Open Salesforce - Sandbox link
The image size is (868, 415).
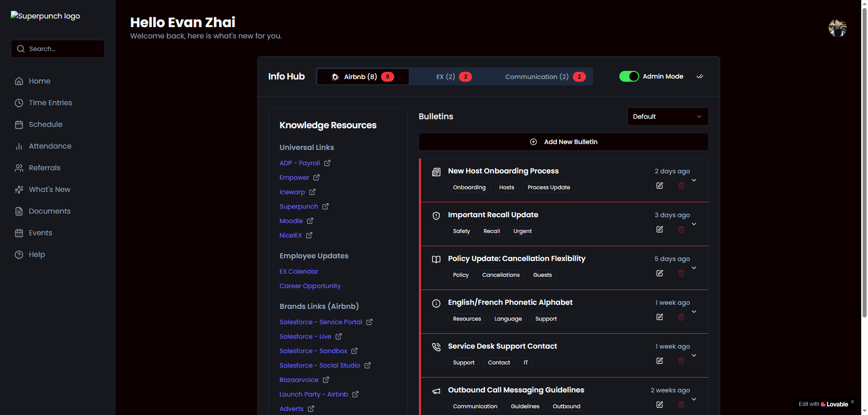coord(313,351)
